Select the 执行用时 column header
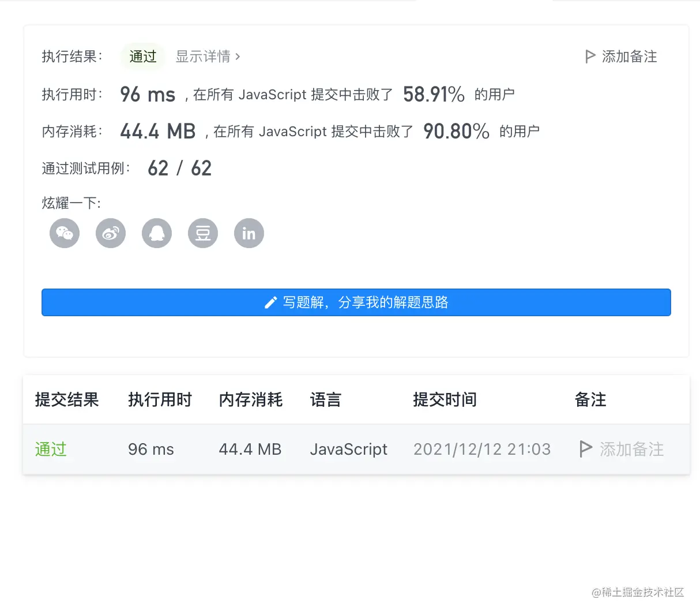The width and height of the screenshot is (700, 614). pyautogui.click(x=160, y=399)
